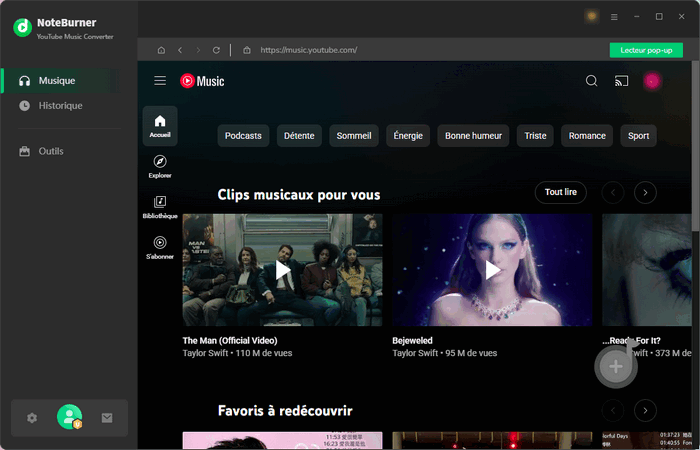Click the Favoris à redécouvrir heading
This screenshot has width=700, height=450.
(285, 410)
